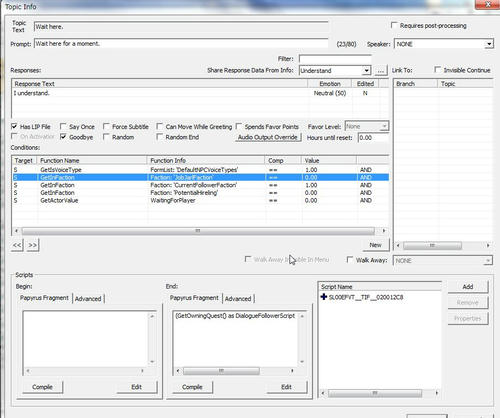
Task: Switch to the End Advanced tab
Action: pyautogui.click(x=238, y=299)
